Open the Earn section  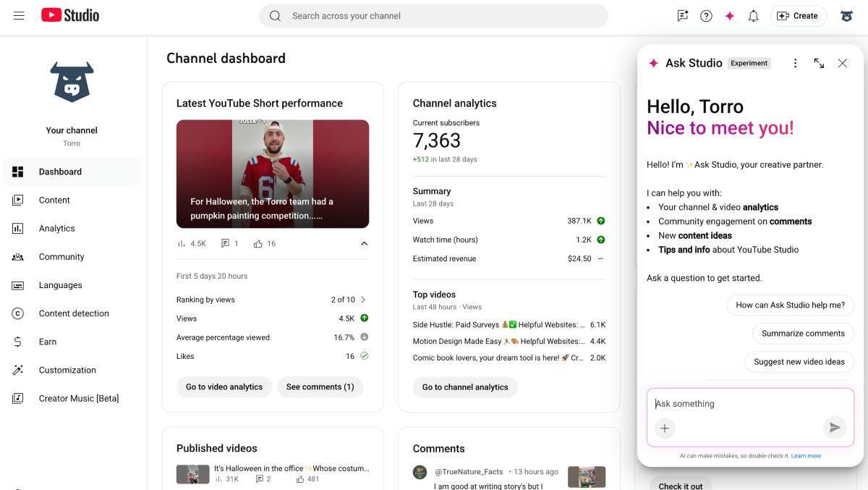pyautogui.click(x=48, y=342)
